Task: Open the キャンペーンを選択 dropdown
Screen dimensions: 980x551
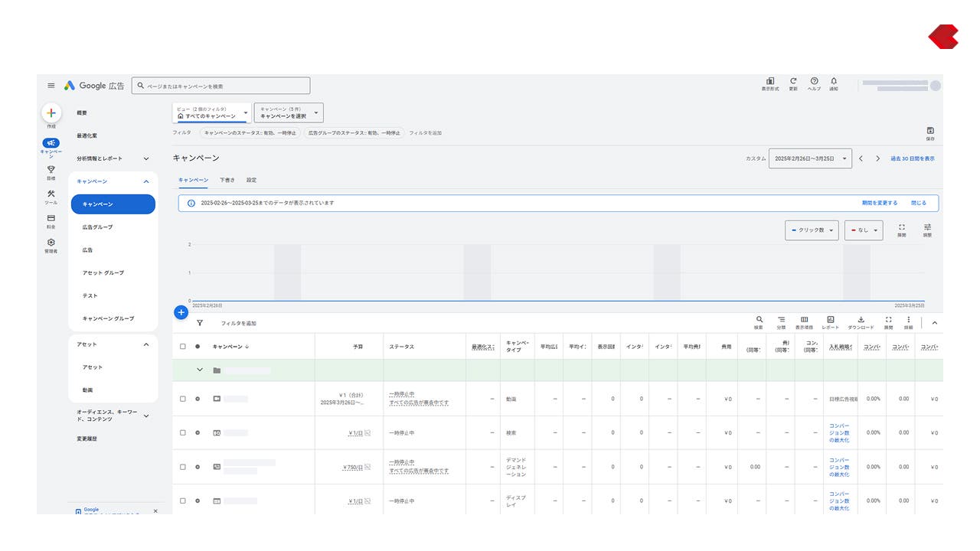Action: point(289,112)
